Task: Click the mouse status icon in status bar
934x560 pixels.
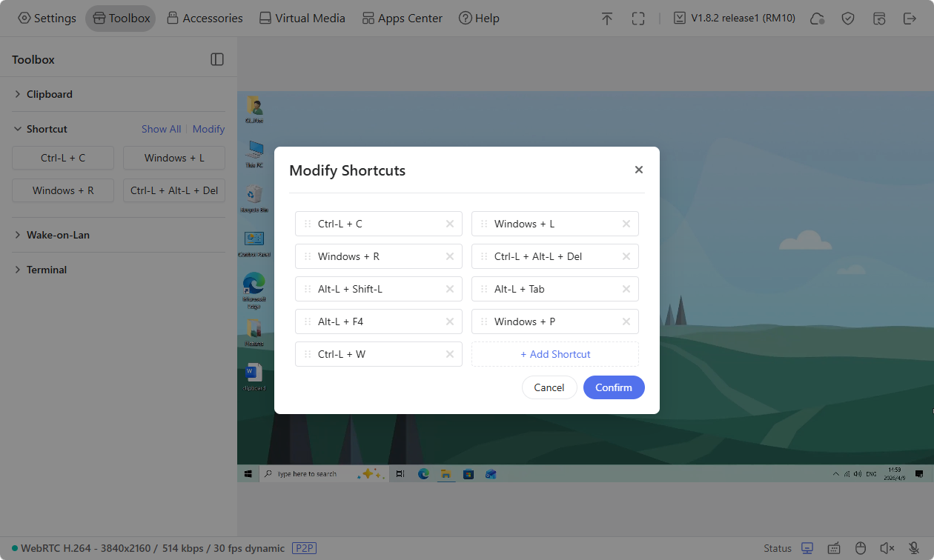Action: [861, 548]
